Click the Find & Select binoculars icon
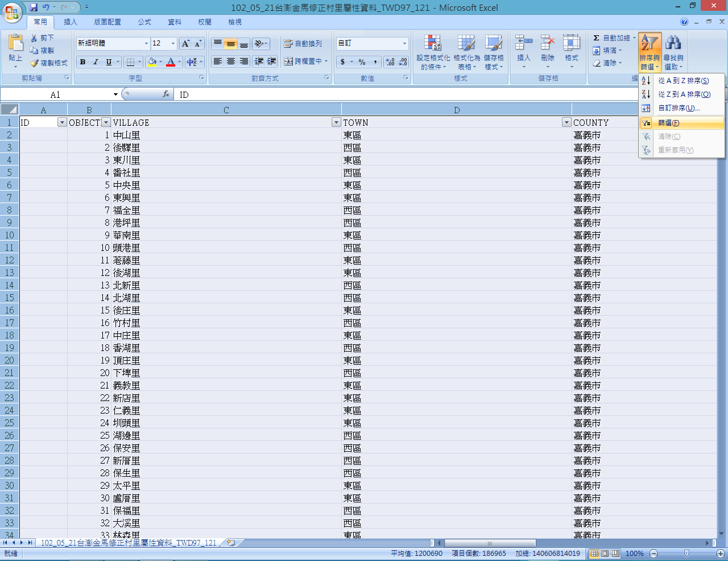The image size is (728, 561). coord(673,43)
